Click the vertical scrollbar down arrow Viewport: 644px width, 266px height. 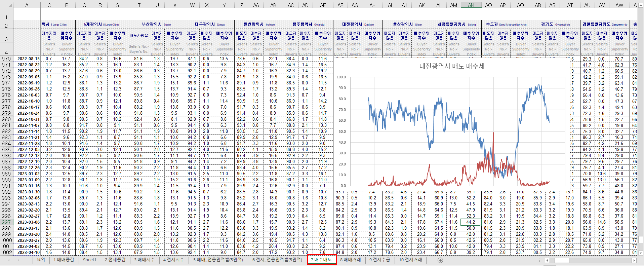tap(641, 253)
